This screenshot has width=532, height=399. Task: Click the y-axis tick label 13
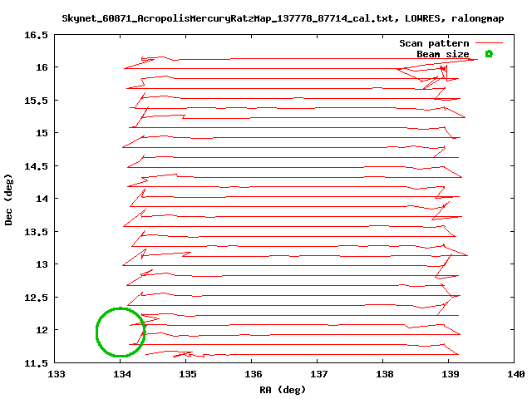coord(42,264)
